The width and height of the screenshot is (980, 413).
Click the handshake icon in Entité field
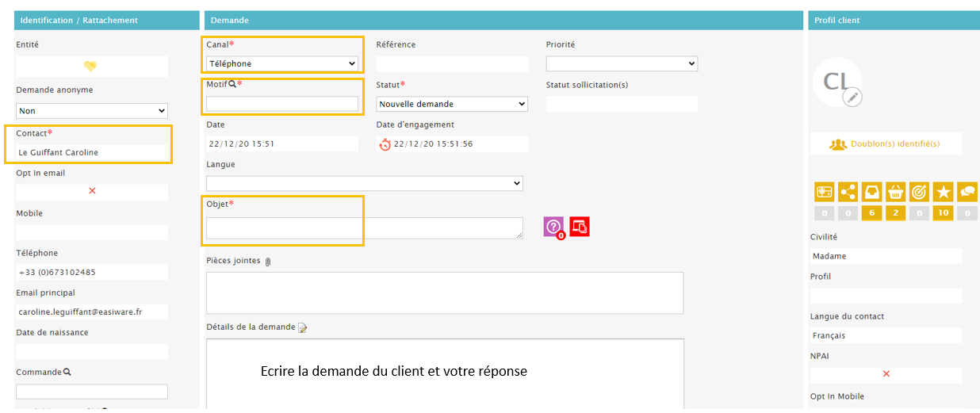click(91, 66)
